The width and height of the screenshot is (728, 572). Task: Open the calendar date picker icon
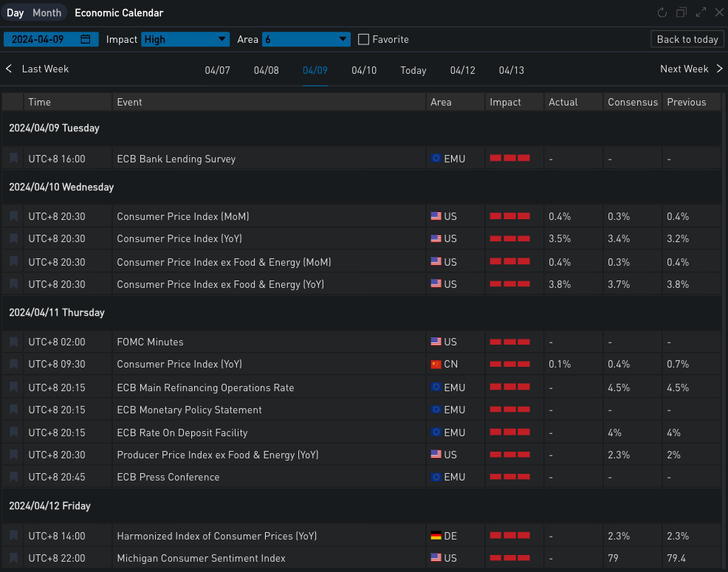[x=86, y=39]
